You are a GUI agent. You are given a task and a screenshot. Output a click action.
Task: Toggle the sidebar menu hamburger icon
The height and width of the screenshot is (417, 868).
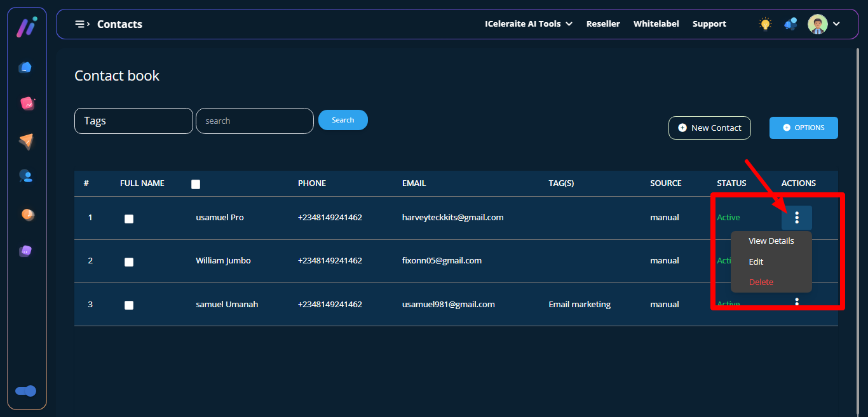(x=81, y=24)
